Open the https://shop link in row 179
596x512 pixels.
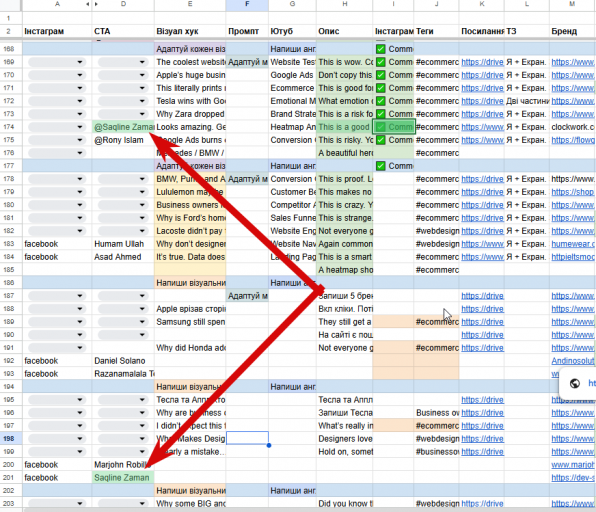coord(572,192)
